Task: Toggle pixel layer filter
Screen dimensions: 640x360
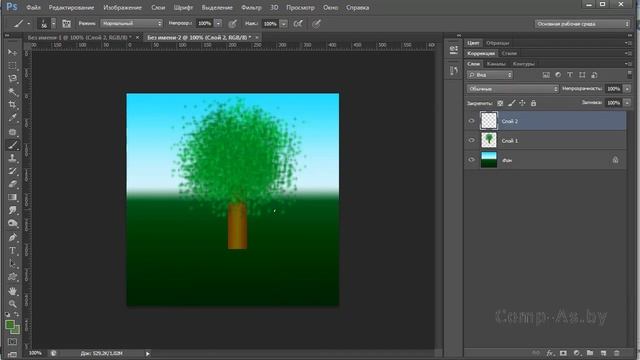Action: coord(546,75)
